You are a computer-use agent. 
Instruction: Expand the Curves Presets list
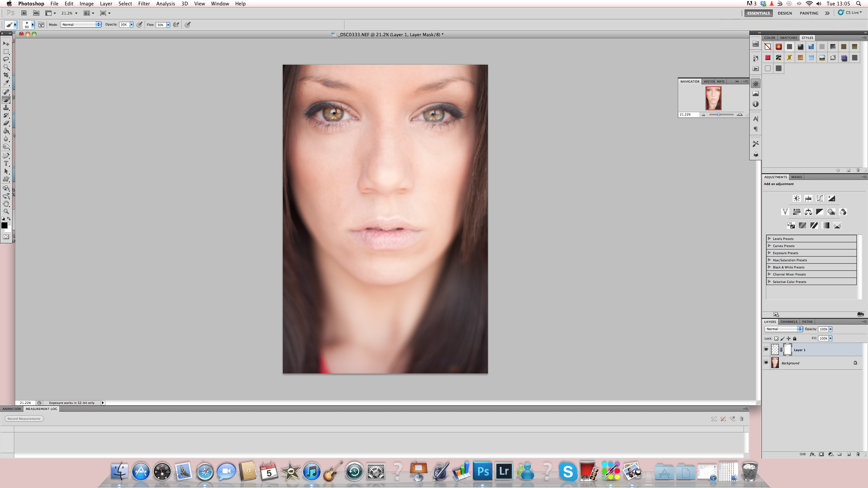[x=769, y=246]
